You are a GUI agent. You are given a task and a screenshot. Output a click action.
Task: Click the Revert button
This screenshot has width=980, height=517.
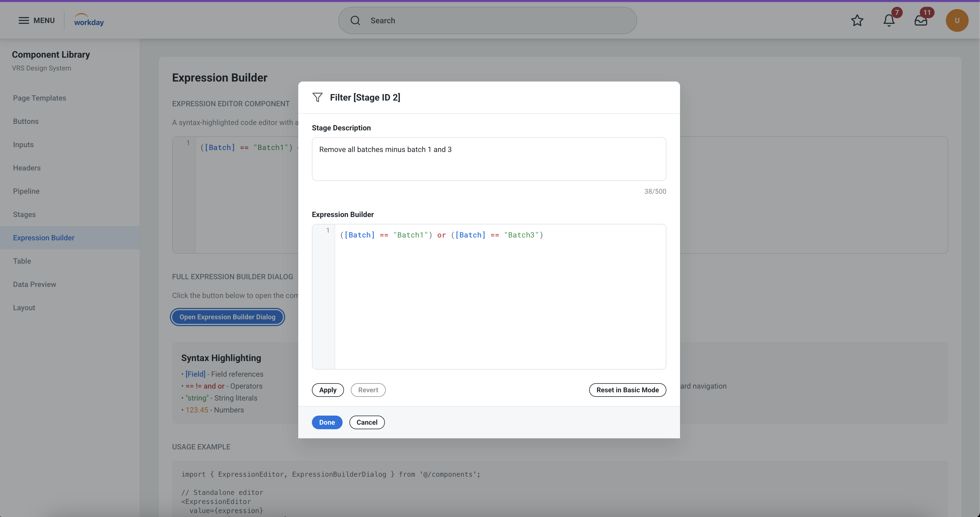pyautogui.click(x=368, y=390)
